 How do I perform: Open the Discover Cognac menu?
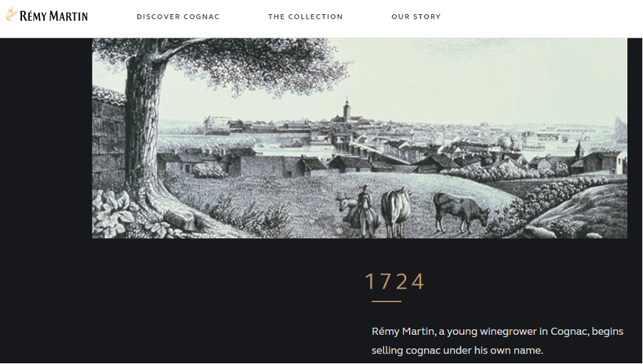pos(178,17)
